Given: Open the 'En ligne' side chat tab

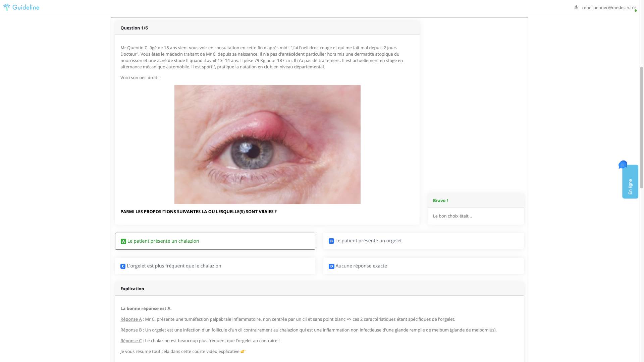Looking at the screenshot, I should [630, 182].
